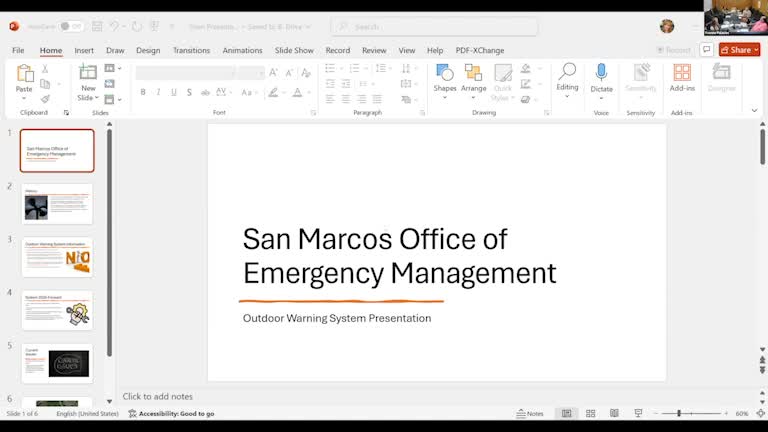Click the New Slide button
Viewport: 768px width, 432px height.
coord(88,78)
